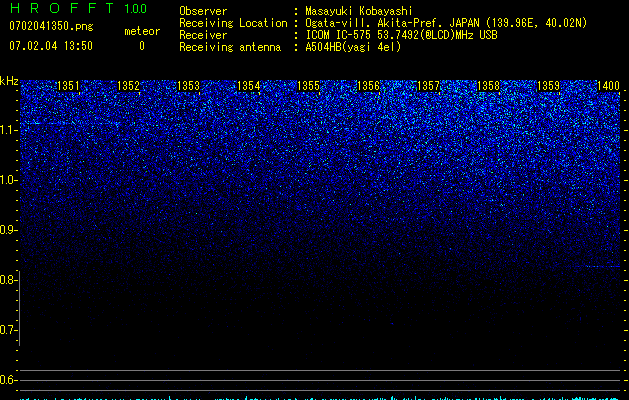The image size is (629, 400).
Task: Click the 0.9 kHz axis label
Action: (8, 230)
